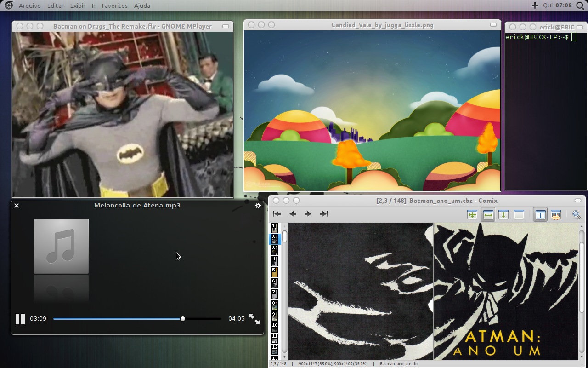Click the left comic page in Comix
The image size is (588, 368).
coord(361,292)
